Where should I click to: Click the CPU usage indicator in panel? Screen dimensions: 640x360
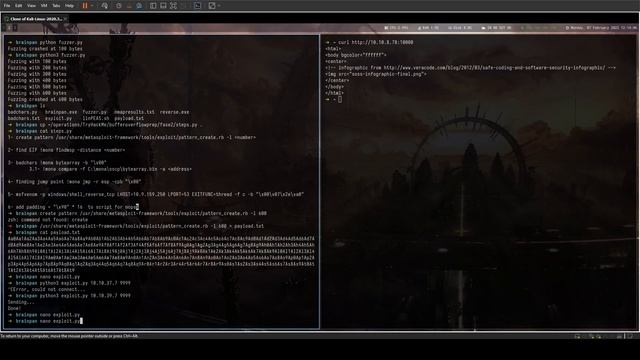pos(396,28)
